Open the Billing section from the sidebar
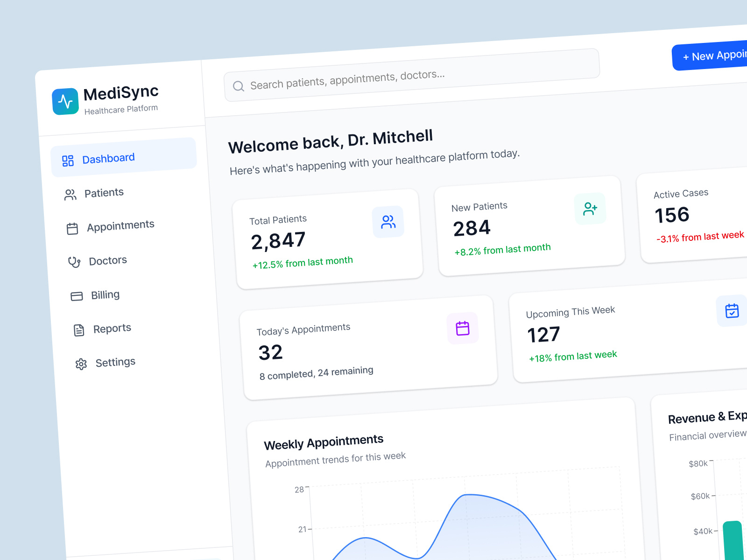The height and width of the screenshot is (560, 747). (x=105, y=294)
